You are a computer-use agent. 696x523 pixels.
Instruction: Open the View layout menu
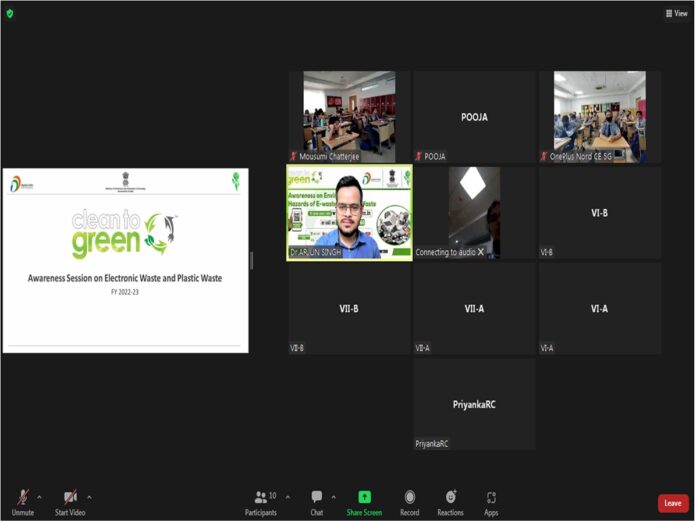[x=677, y=13]
